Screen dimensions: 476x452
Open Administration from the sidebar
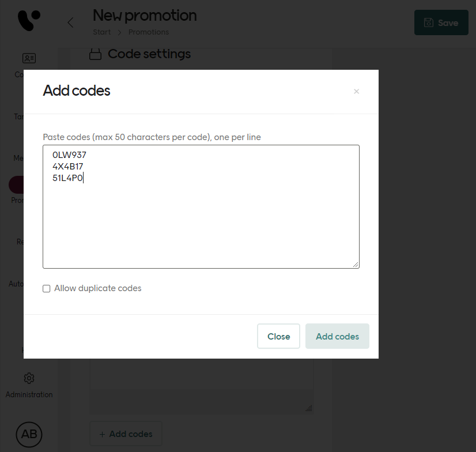pos(29,394)
